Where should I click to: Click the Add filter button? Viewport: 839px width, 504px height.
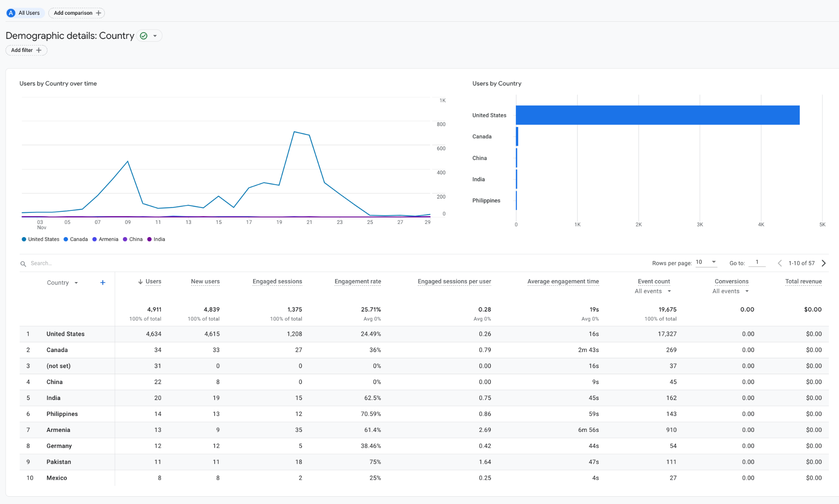(26, 50)
